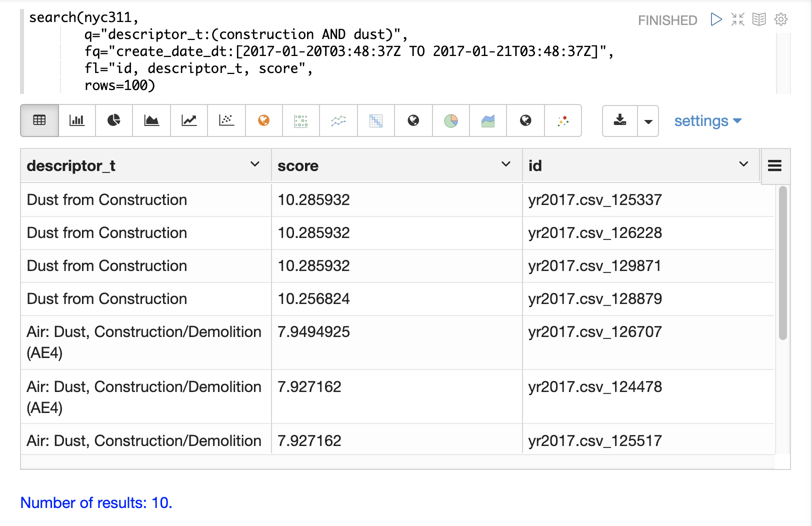Click the orange globe visualization icon
This screenshot has height=526, width=812.
(x=264, y=120)
